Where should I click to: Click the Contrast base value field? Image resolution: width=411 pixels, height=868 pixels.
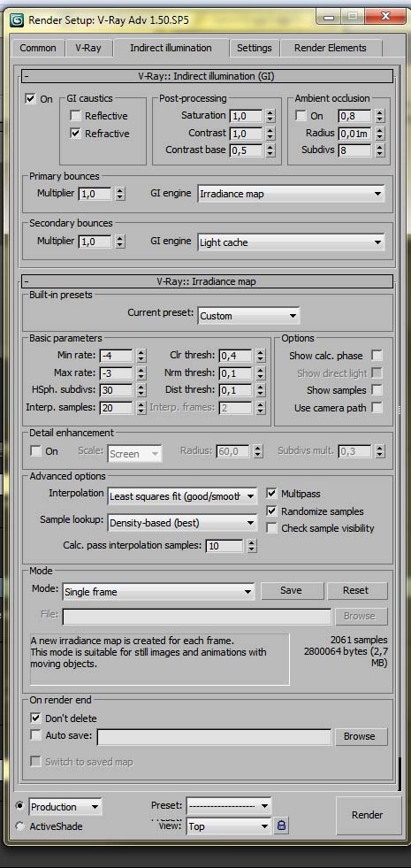tap(245, 150)
